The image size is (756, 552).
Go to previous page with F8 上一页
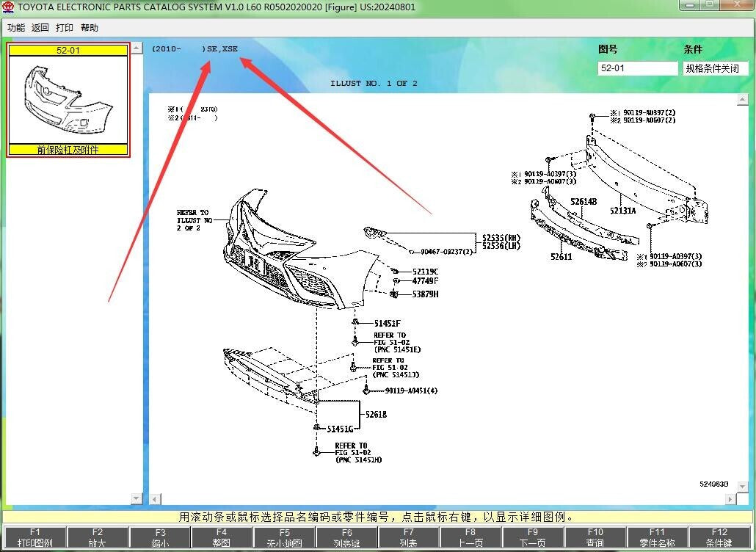click(470, 537)
